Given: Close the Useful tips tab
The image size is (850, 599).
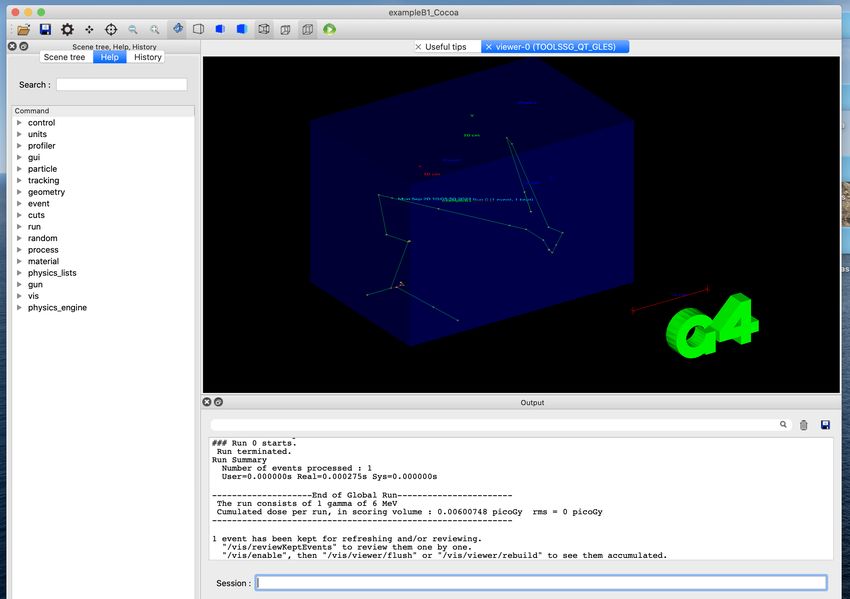Looking at the screenshot, I should [418, 47].
